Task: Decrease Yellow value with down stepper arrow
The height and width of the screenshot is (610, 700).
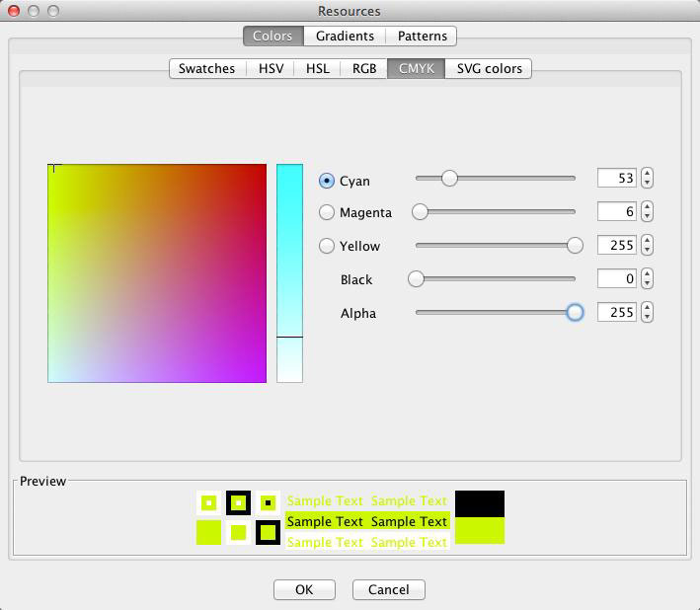Action: [647, 251]
